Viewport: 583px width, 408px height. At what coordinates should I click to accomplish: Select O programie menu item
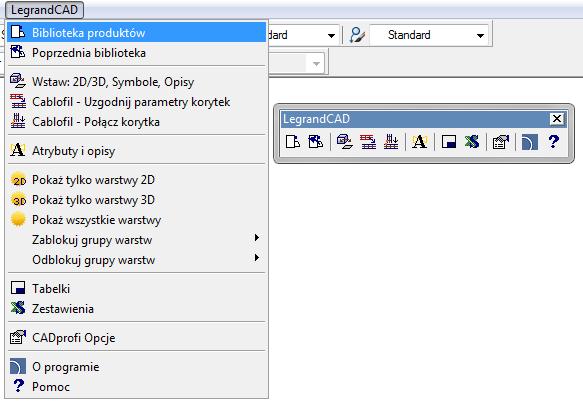(x=136, y=367)
